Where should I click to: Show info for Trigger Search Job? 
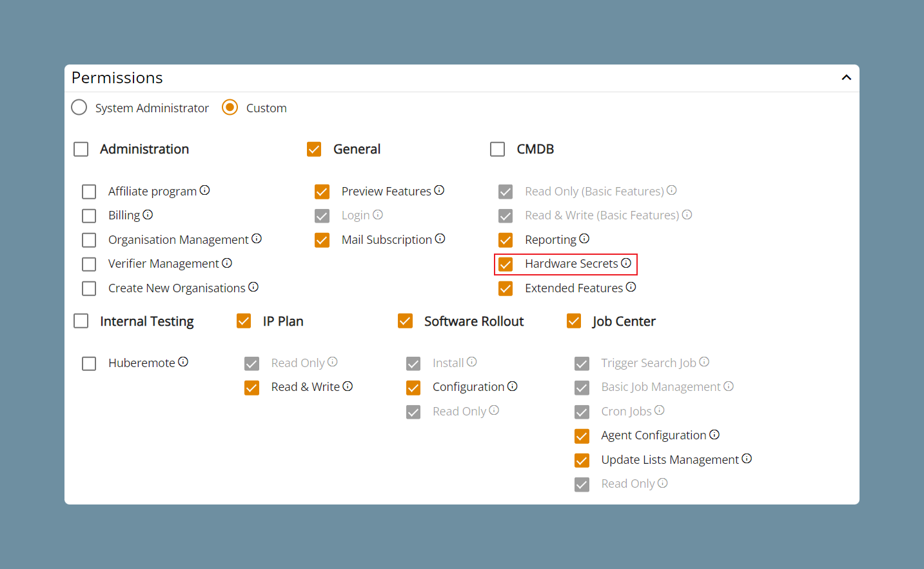pyautogui.click(x=704, y=362)
